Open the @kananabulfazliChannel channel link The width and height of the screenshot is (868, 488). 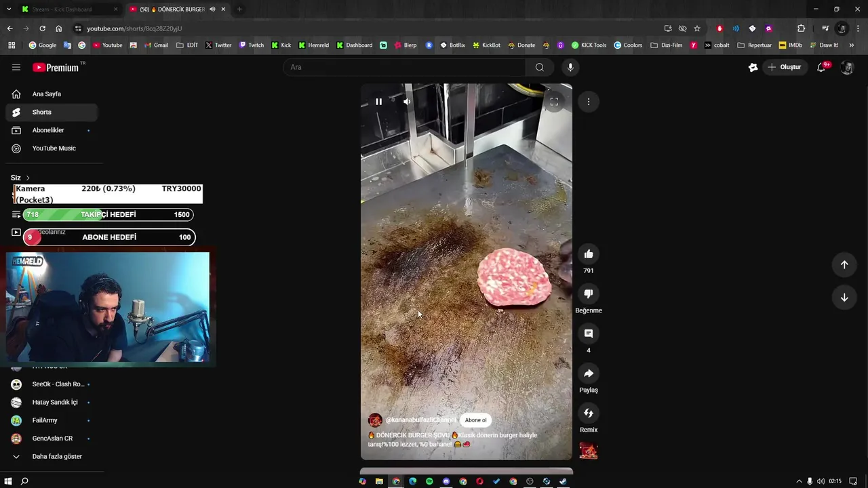(x=420, y=420)
